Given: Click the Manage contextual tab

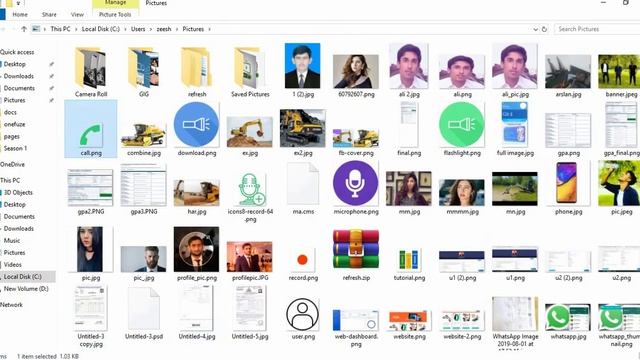Looking at the screenshot, I should click(x=116, y=3).
